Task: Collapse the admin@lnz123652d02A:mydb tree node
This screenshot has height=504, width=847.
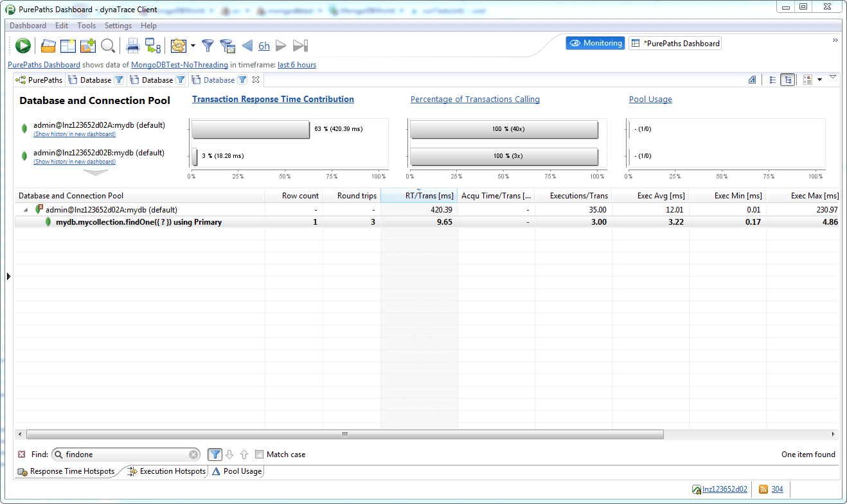Action: tap(26, 210)
